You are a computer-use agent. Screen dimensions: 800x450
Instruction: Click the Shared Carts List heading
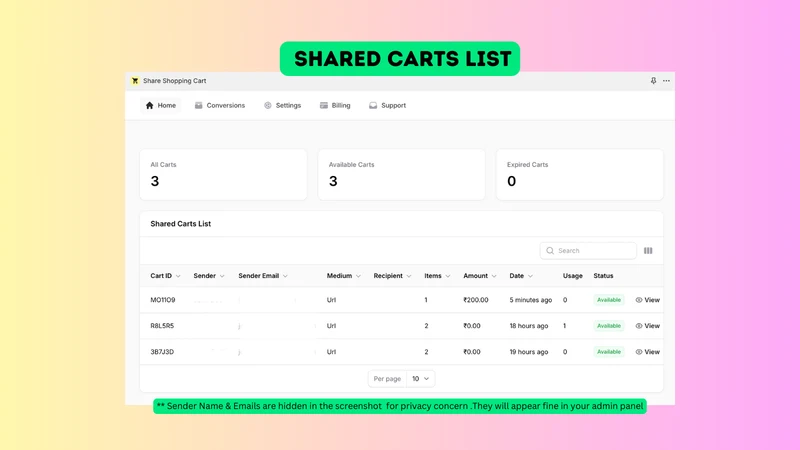181,223
